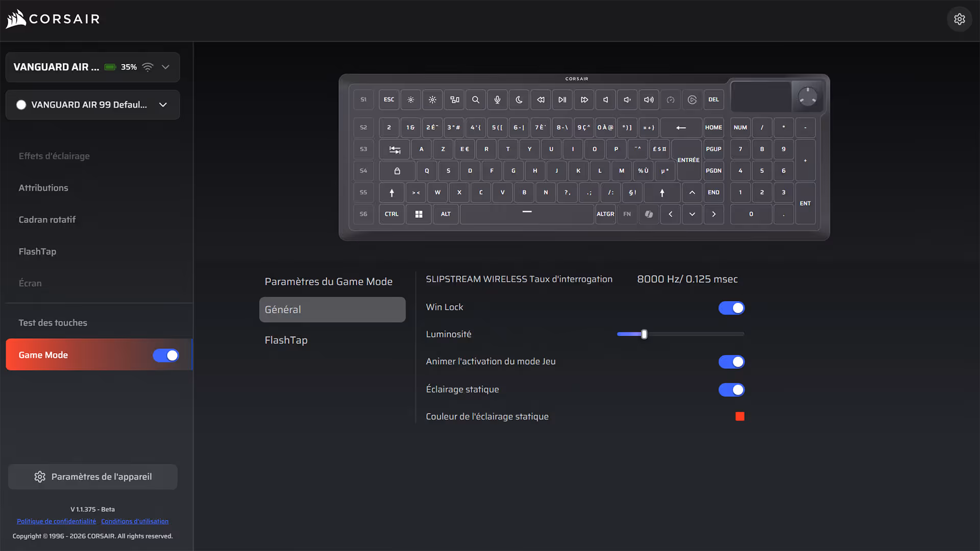The width and height of the screenshot is (980, 551).
Task: Toggle Éclairage statique switch
Action: [x=731, y=390]
